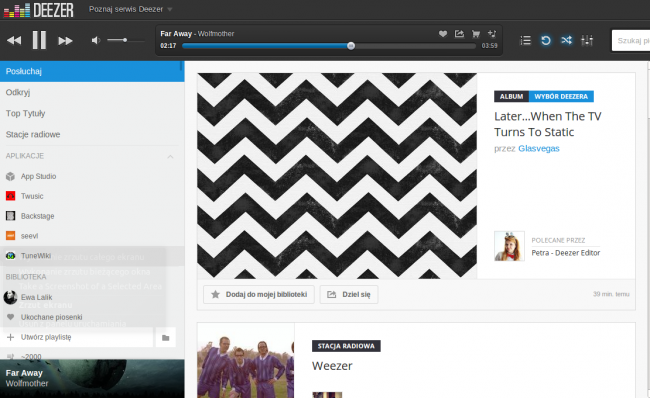Viewport: 650px width, 398px height.
Task: Click the Petra editor avatar
Action: click(509, 246)
